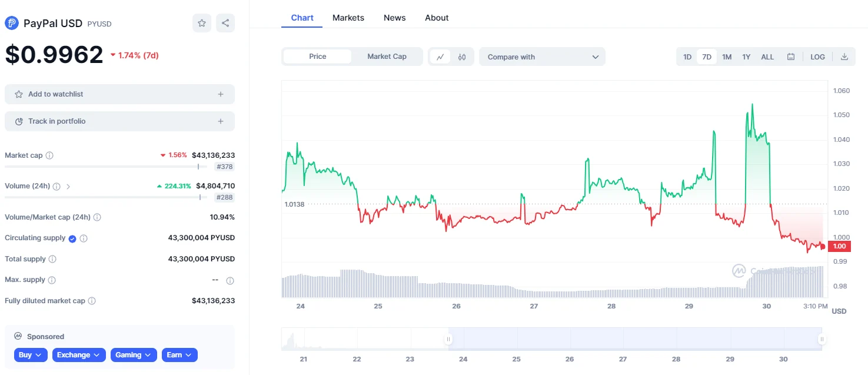868x375 pixels.
Task: Click Market cap info icon
Action: pyautogui.click(x=49, y=155)
